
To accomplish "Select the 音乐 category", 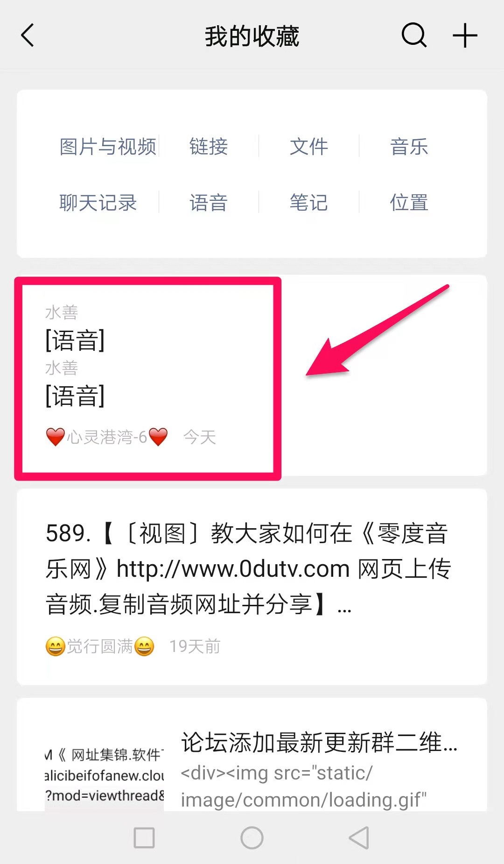I will pos(409,147).
